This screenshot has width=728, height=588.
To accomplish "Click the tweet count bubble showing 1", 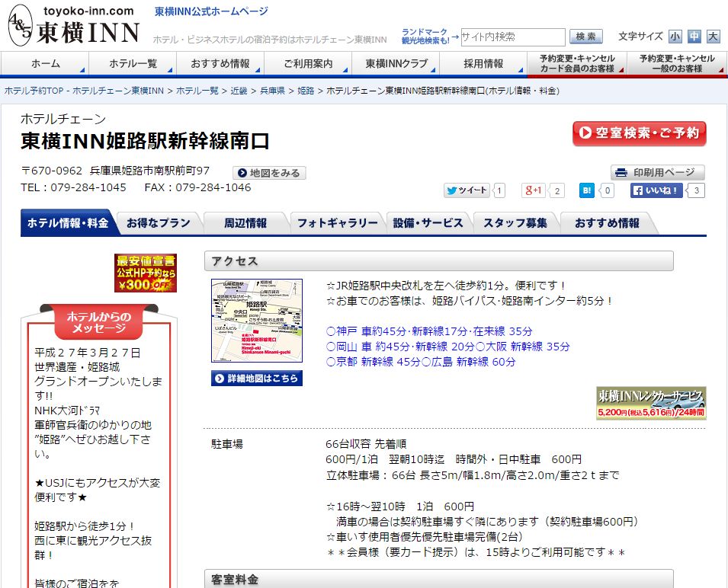I will [x=499, y=190].
